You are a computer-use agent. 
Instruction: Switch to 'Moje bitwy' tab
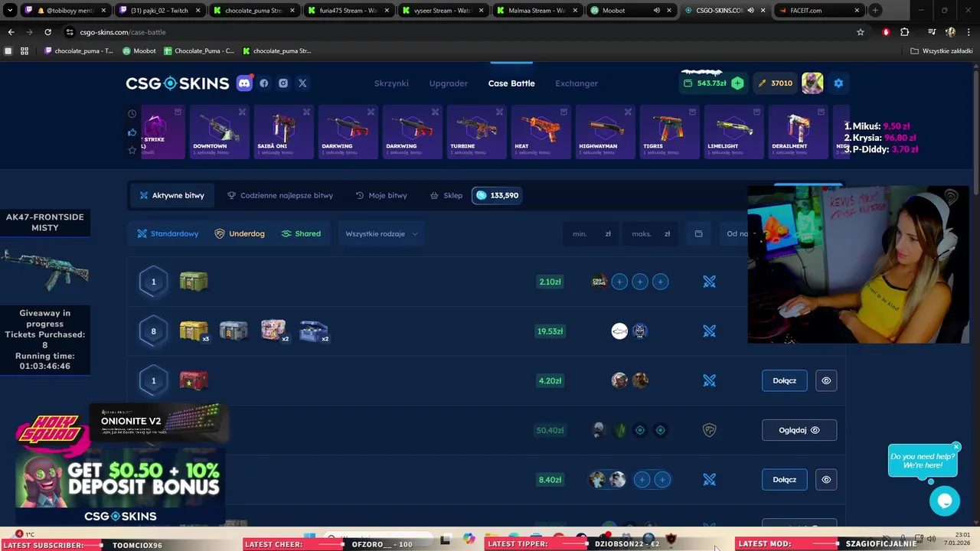[381, 195]
